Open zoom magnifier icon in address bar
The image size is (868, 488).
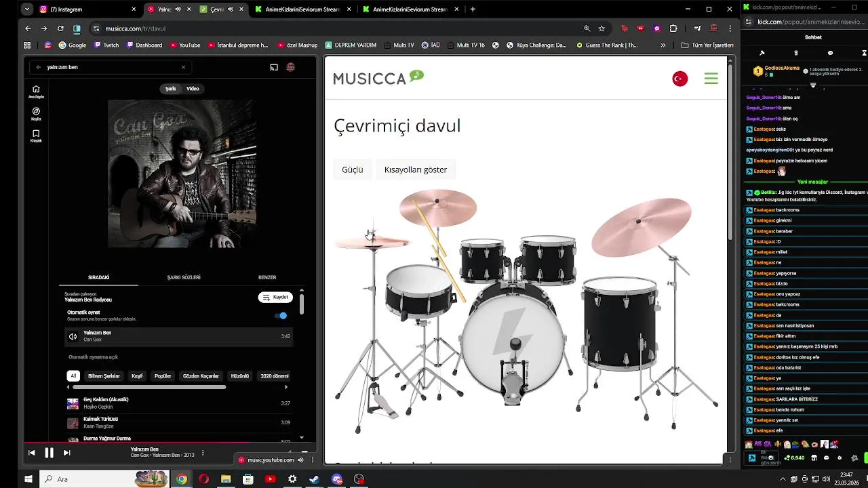pos(587,28)
